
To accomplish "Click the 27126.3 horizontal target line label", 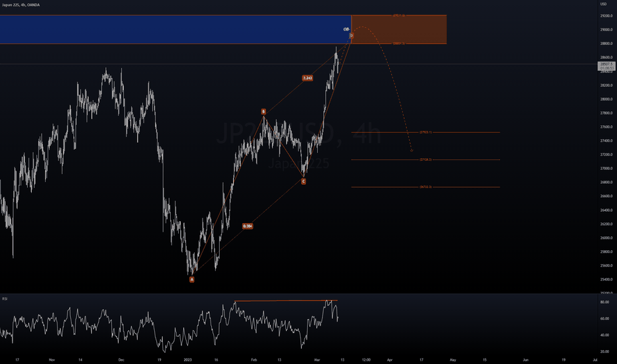I will tap(426, 159).
